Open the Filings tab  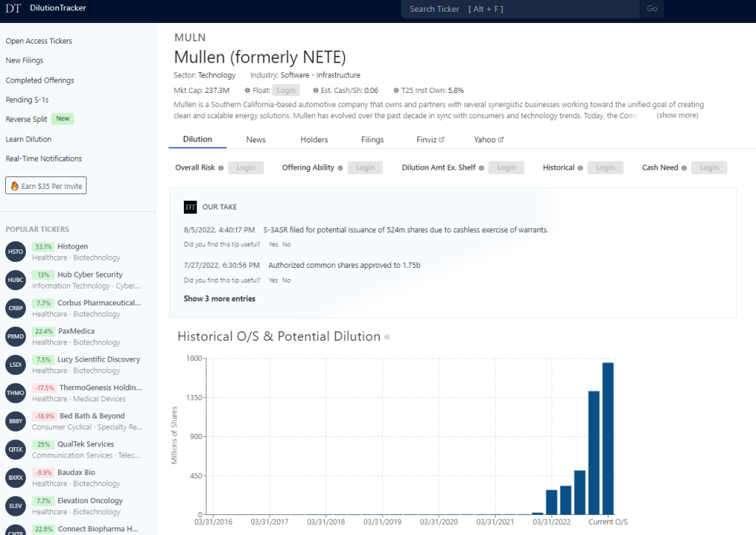372,139
